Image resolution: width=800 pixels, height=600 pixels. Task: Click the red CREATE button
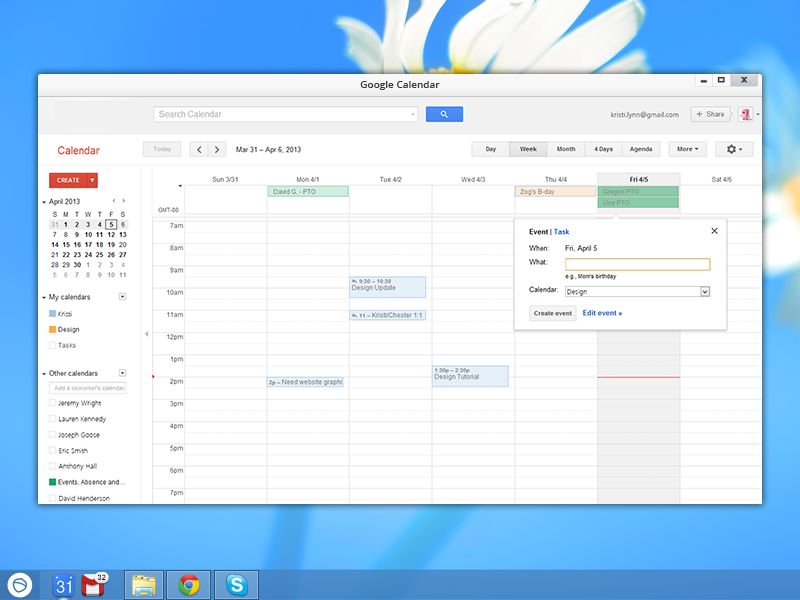point(68,180)
